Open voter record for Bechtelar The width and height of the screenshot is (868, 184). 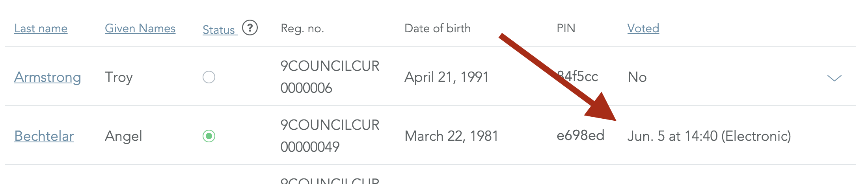(x=44, y=136)
